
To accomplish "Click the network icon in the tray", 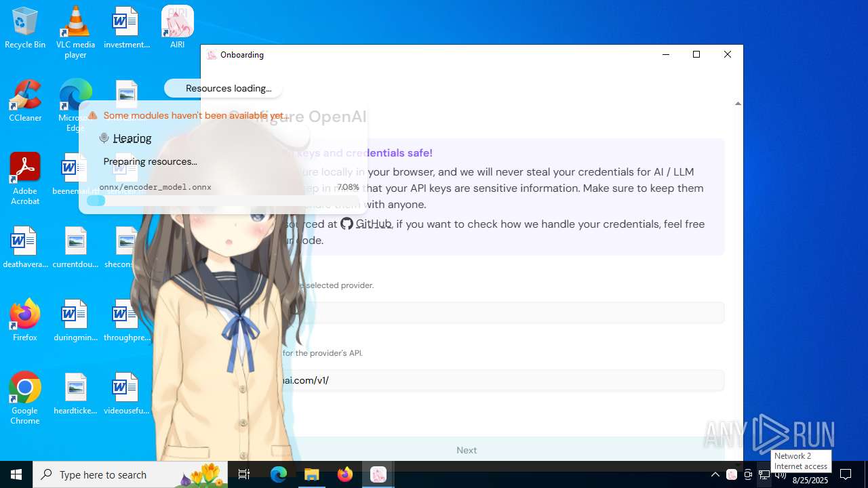I will click(x=764, y=474).
